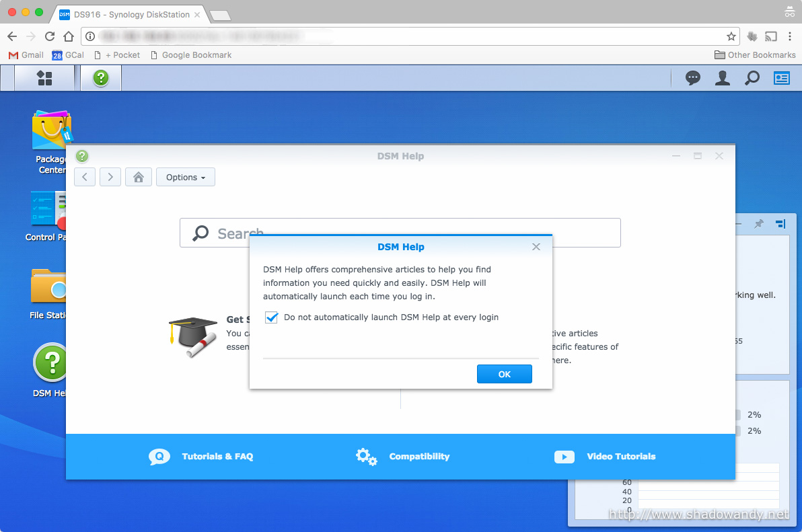
Task: Go back in DSM Help window
Action: click(x=85, y=178)
